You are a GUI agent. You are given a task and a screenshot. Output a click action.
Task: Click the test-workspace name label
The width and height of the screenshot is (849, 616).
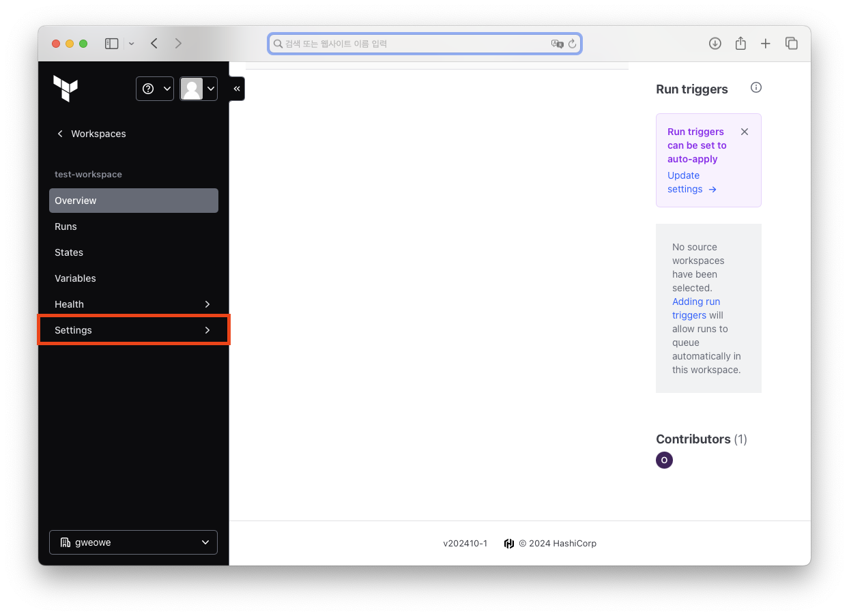pos(88,175)
